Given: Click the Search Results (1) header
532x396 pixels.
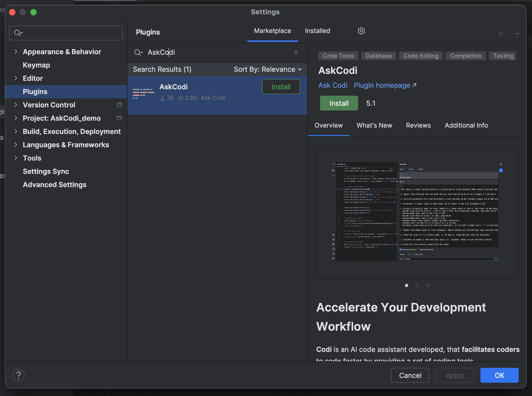Looking at the screenshot, I should [x=162, y=69].
